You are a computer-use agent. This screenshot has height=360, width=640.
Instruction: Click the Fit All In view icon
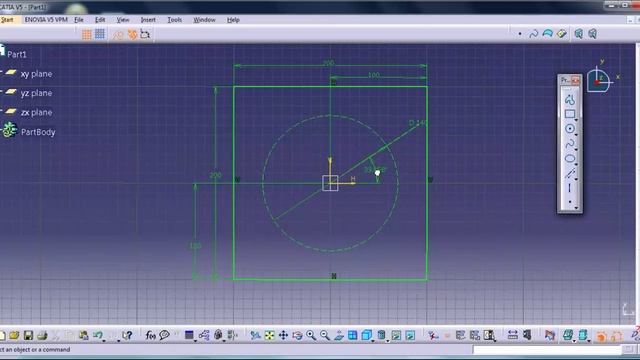[x=269, y=336]
